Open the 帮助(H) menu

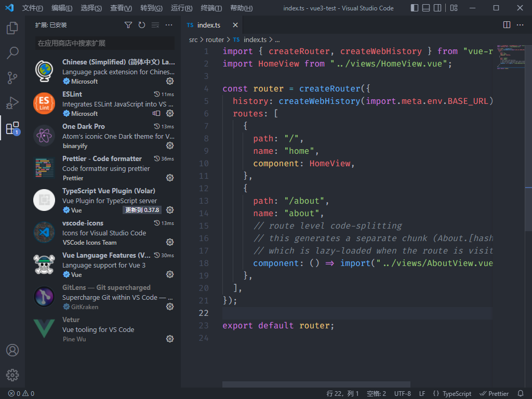pos(241,8)
